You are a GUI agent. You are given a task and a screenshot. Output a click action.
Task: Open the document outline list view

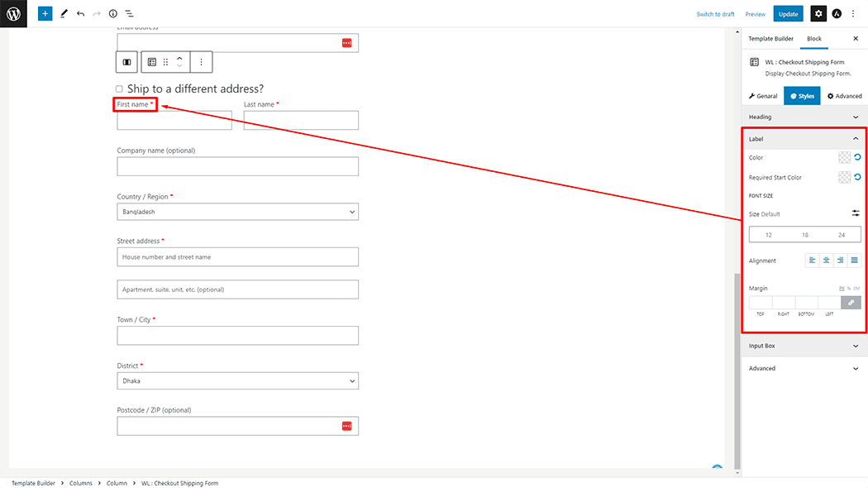[x=130, y=14]
